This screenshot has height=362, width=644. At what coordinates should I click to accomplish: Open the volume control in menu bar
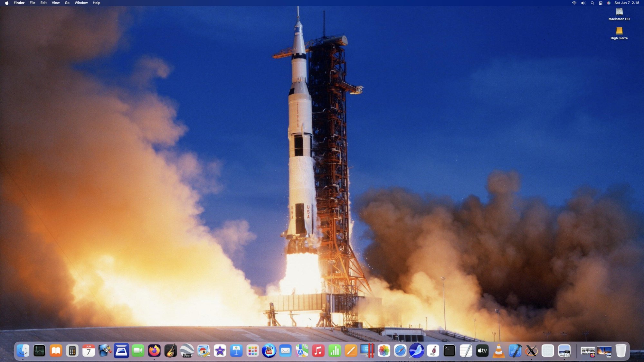[583, 3]
